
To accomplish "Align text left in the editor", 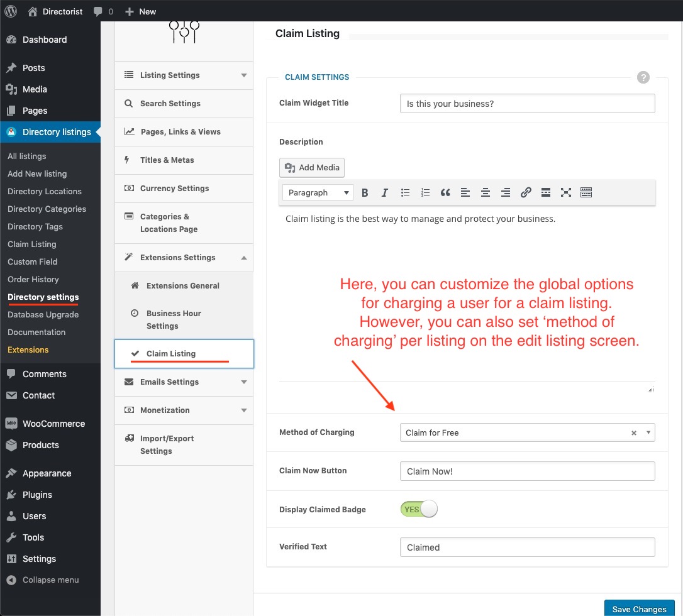I will (465, 192).
